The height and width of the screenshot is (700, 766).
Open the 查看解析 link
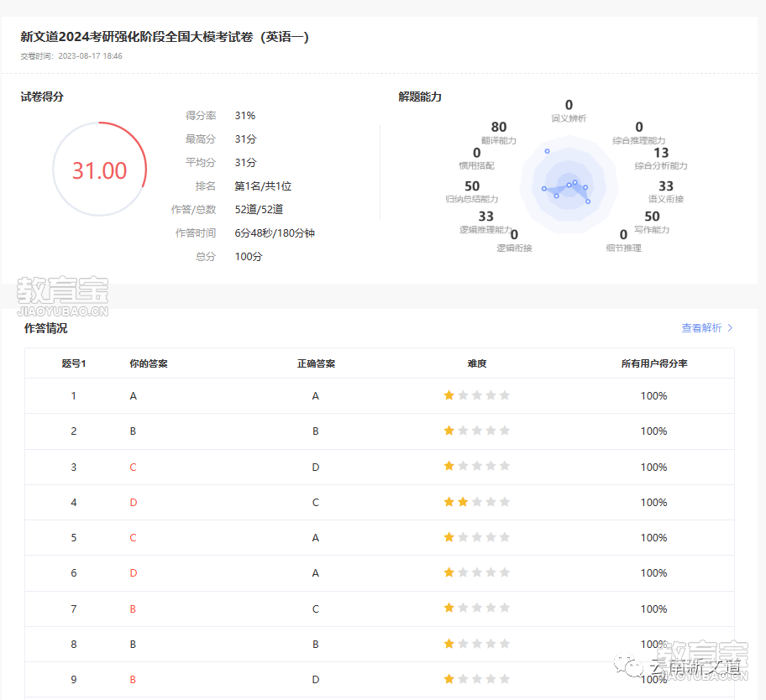[x=701, y=328]
